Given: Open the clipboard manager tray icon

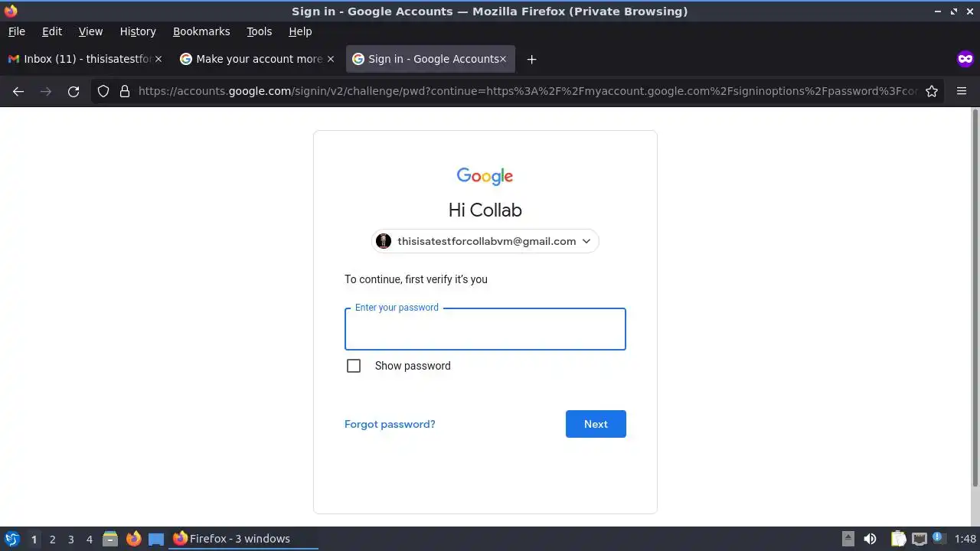Looking at the screenshot, I should [x=898, y=539].
